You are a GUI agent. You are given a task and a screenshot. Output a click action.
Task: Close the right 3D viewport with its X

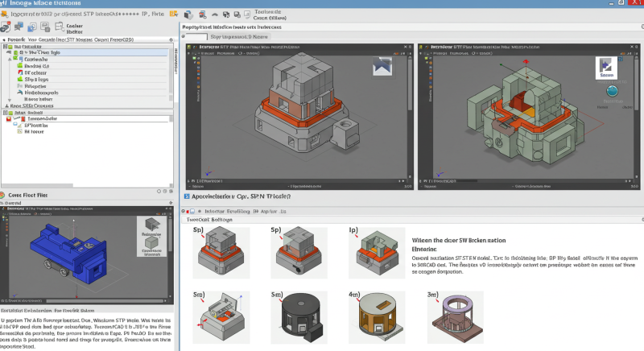click(631, 47)
